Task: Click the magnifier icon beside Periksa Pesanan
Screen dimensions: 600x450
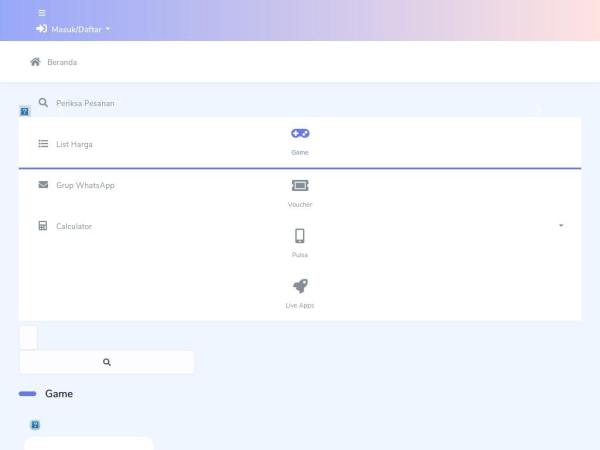Action: pos(43,103)
